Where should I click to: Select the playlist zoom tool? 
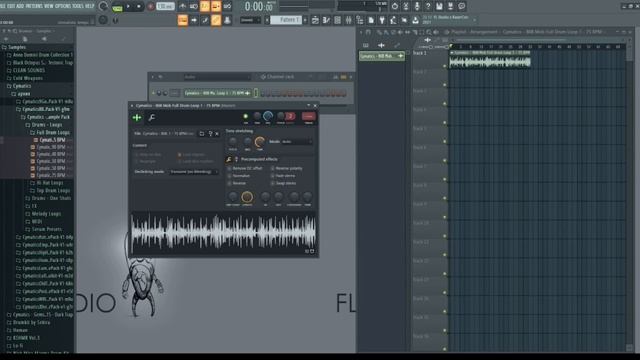pyautogui.click(x=429, y=32)
